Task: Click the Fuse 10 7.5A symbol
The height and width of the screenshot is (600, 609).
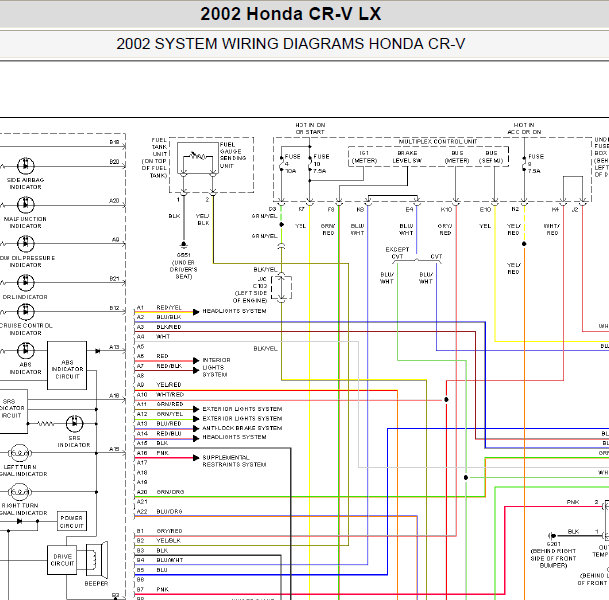Action: coord(310,163)
